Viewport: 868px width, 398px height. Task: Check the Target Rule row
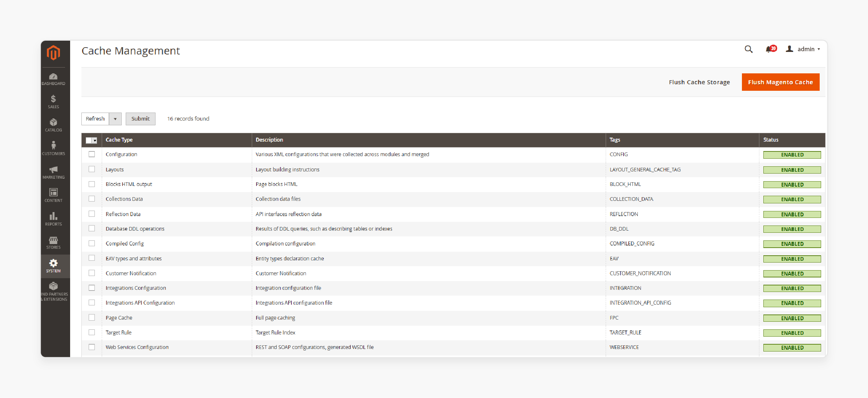(92, 332)
